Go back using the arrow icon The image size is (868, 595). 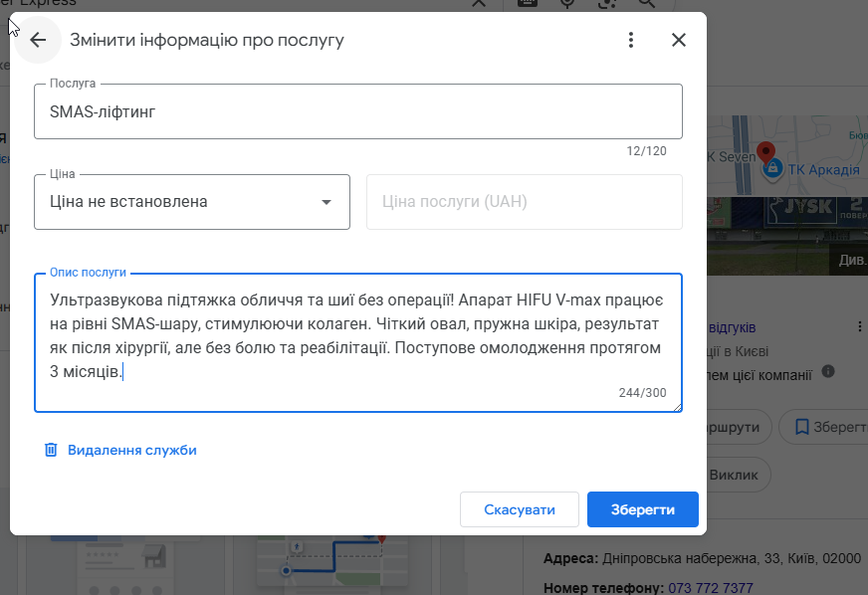coord(38,40)
